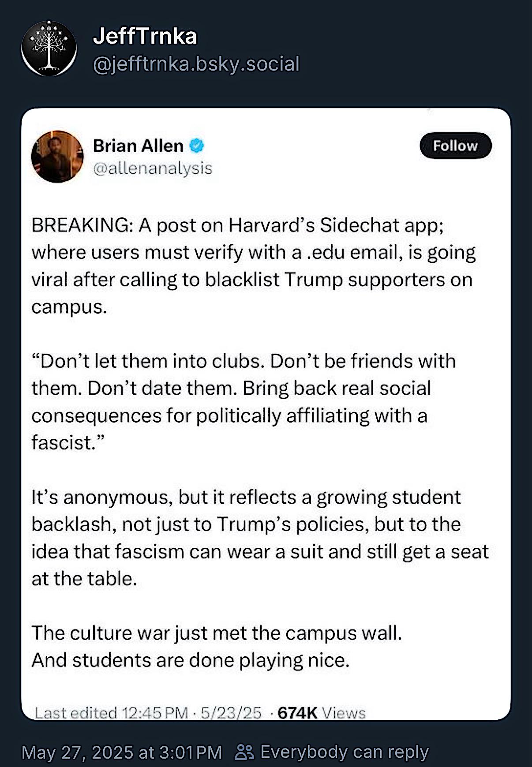532x767 pixels.
Task: Click the quoted "Don't let them into clubs" text
Action: point(243,401)
